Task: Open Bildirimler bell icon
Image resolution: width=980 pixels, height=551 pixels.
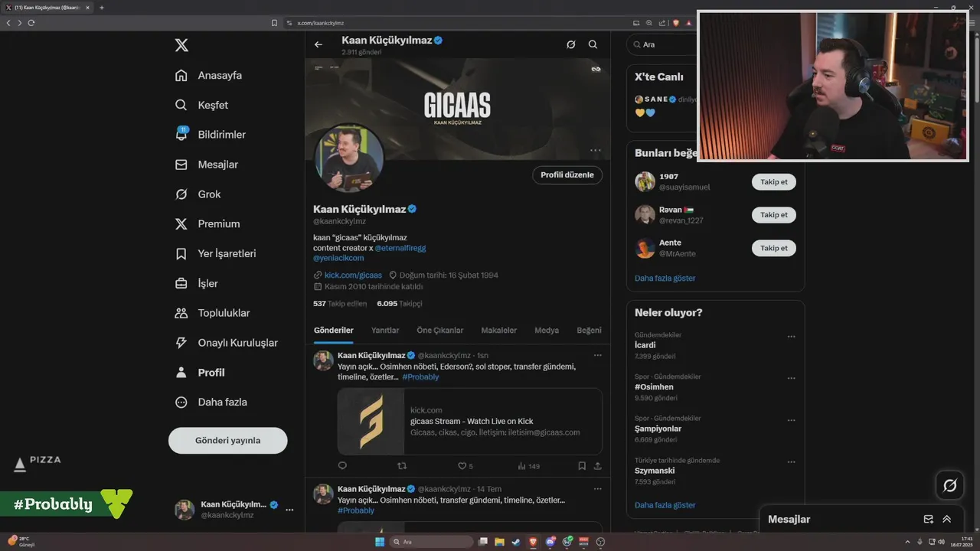Action: tap(181, 135)
